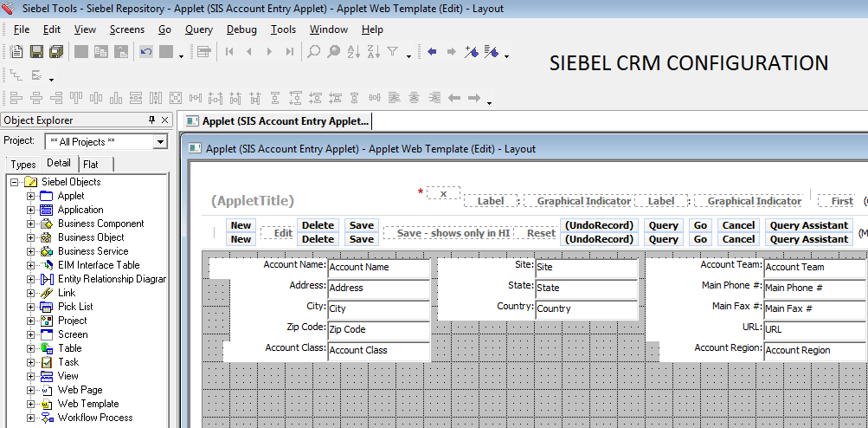Select the Applet SIS Account Entry document tab
This screenshot has width=868, height=428.
click(x=279, y=120)
